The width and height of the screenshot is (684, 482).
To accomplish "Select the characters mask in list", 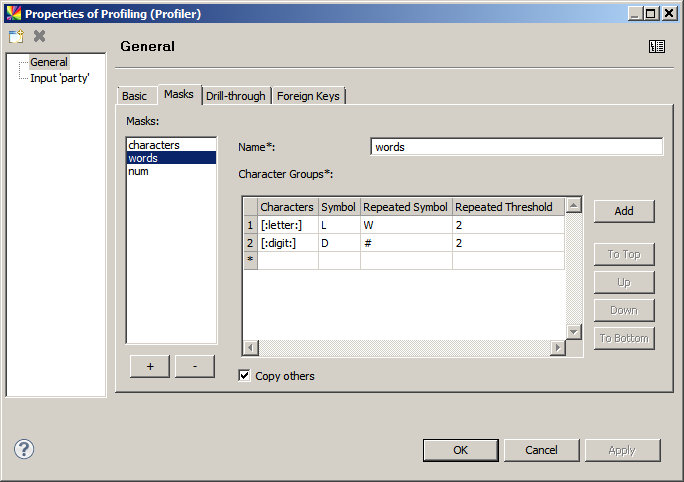I will click(x=153, y=145).
